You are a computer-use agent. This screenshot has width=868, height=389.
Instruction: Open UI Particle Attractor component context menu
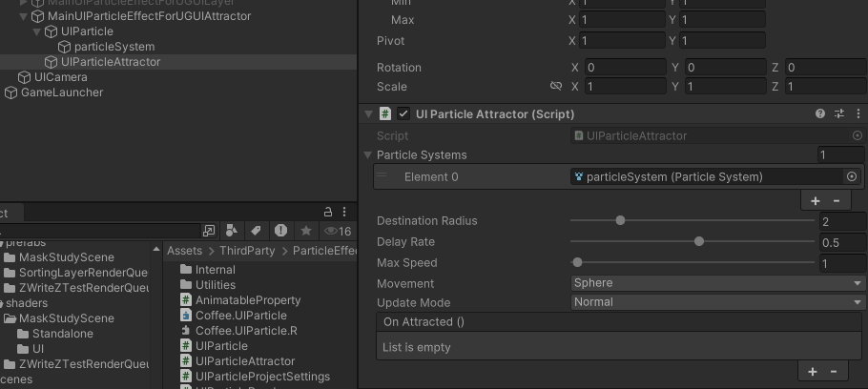pos(858,113)
